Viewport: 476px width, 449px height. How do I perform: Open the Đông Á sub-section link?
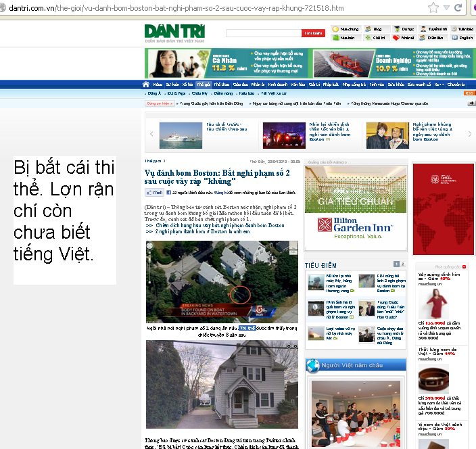tap(154, 93)
